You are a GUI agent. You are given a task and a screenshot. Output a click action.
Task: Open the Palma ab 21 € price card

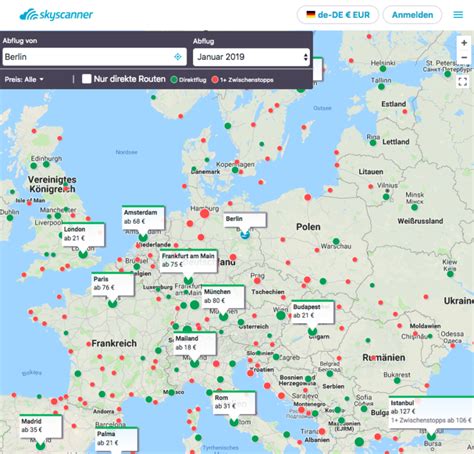116,439
